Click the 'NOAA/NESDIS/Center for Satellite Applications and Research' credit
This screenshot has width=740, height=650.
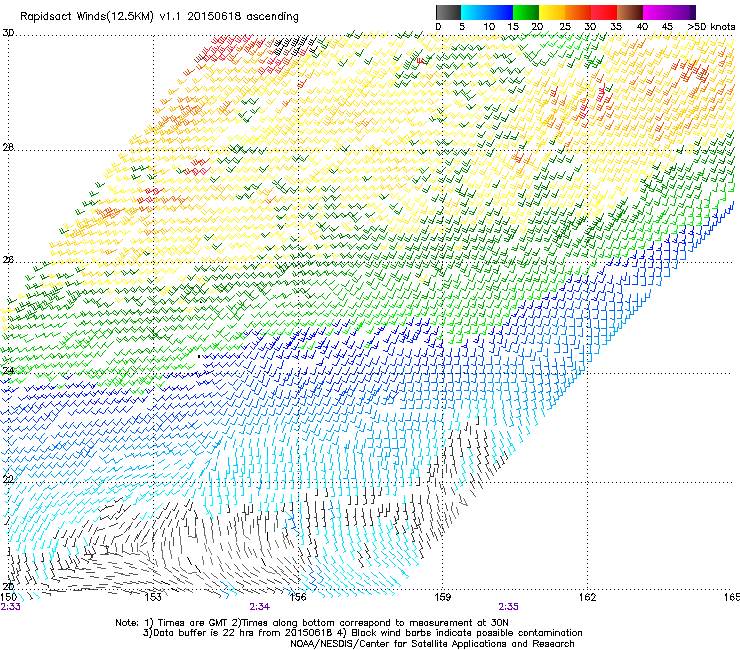click(x=432, y=644)
